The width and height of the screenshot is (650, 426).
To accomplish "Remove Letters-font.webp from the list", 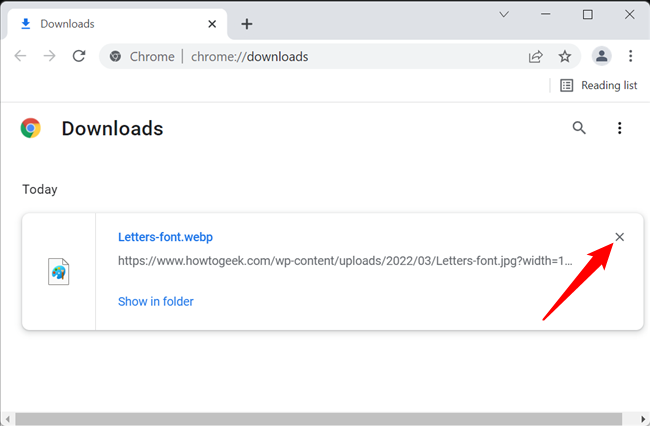I will pyautogui.click(x=619, y=237).
